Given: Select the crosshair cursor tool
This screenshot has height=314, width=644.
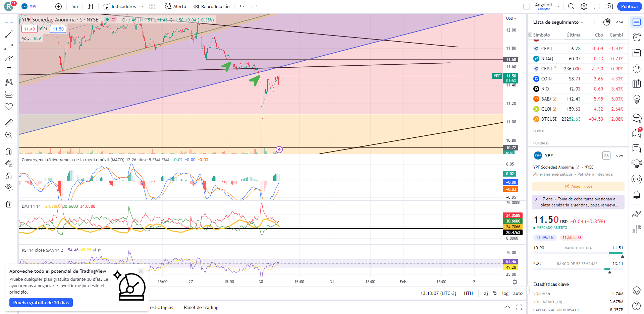Looking at the screenshot, I should click(x=9, y=22).
